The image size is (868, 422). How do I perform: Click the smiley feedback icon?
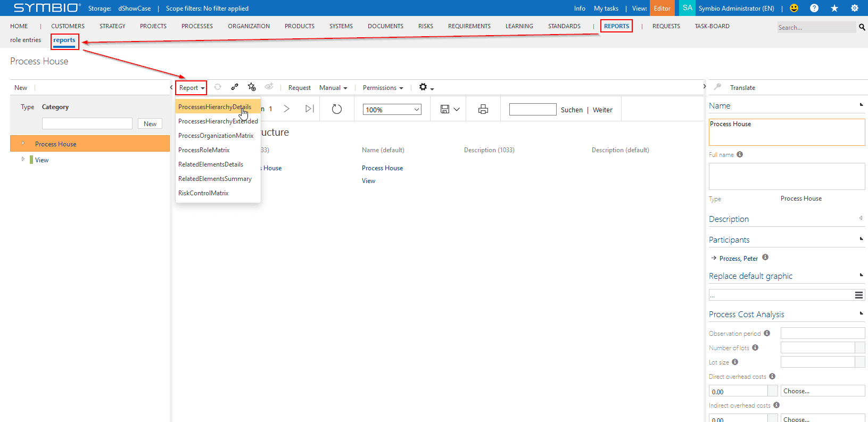(x=793, y=8)
